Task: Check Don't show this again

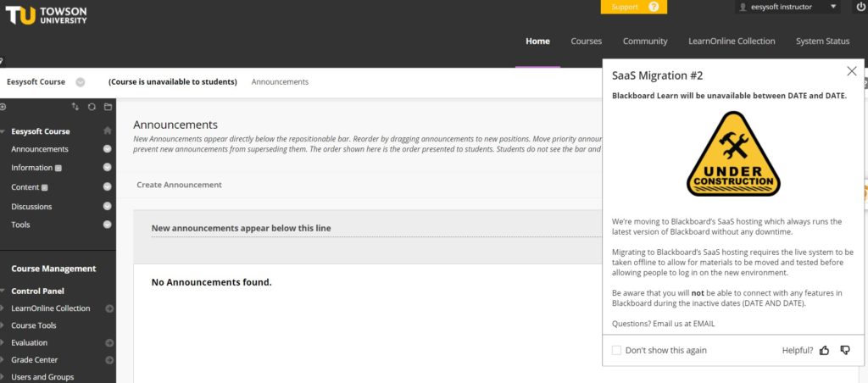Action: (x=616, y=350)
